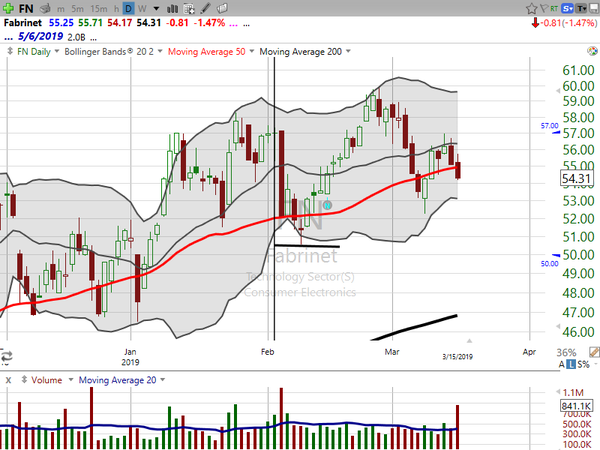Click the 54.31 current price box
Viewport: 600px width, 450px height.
pos(577,179)
